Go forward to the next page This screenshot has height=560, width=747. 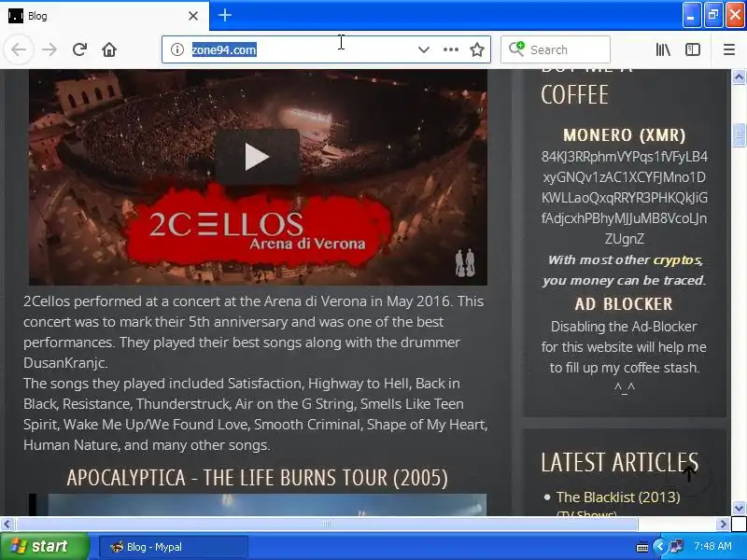pos(49,49)
